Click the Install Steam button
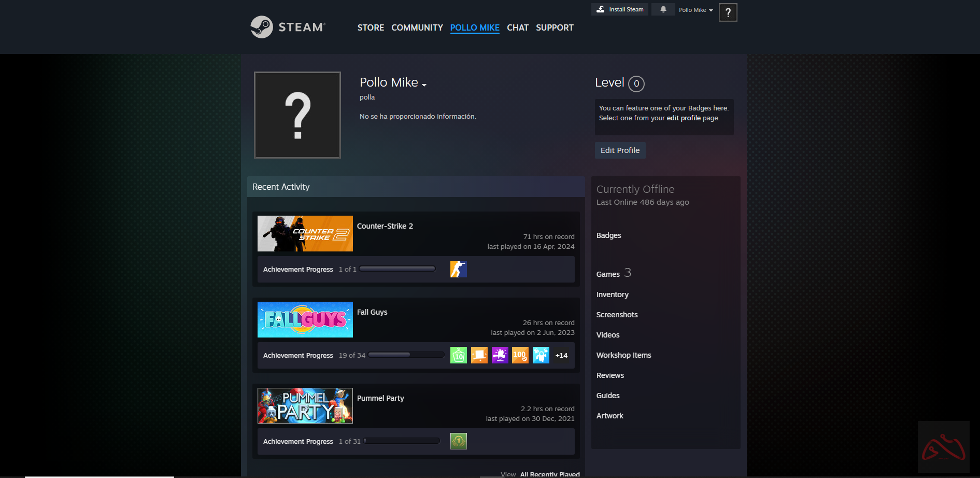Image resolution: width=980 pixels, height=478 pixels. click(620, 9)
